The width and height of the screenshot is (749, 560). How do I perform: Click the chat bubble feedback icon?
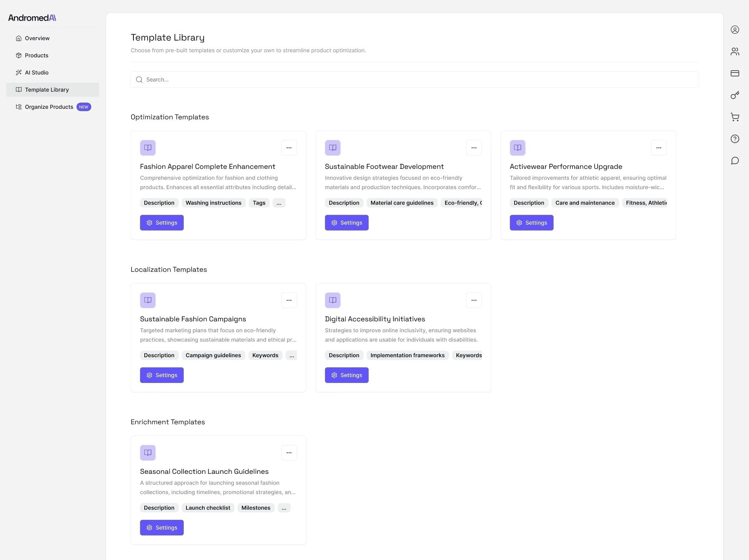coord(735,161)
